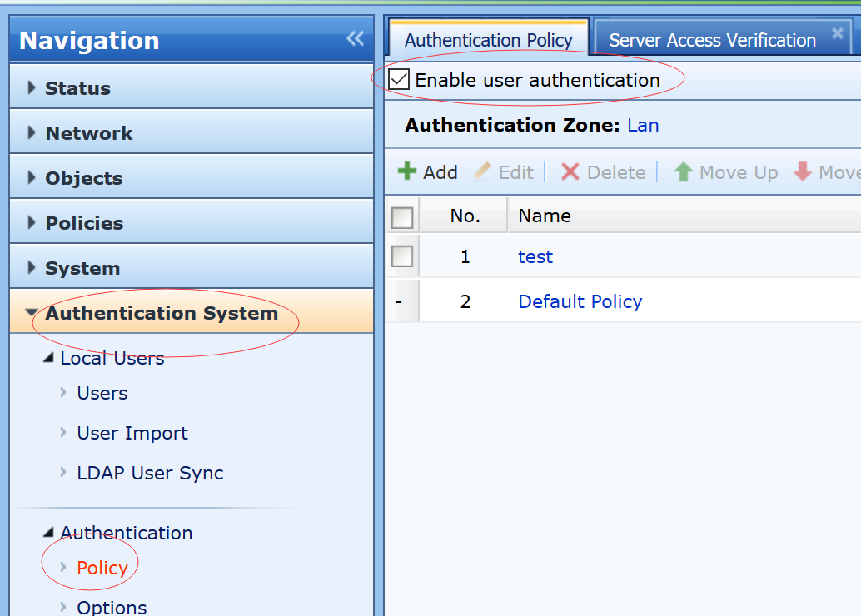
Task: Select the Authentication Policy tab
Action: (489, 40)
